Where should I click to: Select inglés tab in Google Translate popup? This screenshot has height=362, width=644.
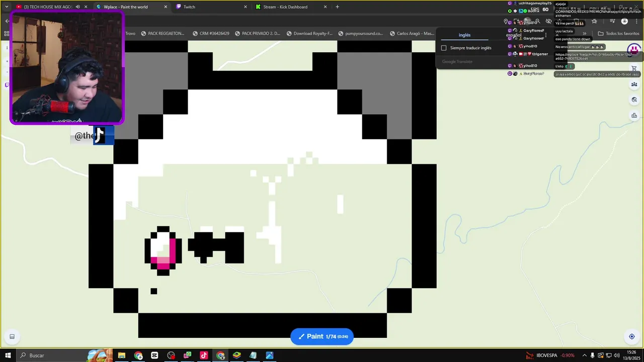coord(464,35)
